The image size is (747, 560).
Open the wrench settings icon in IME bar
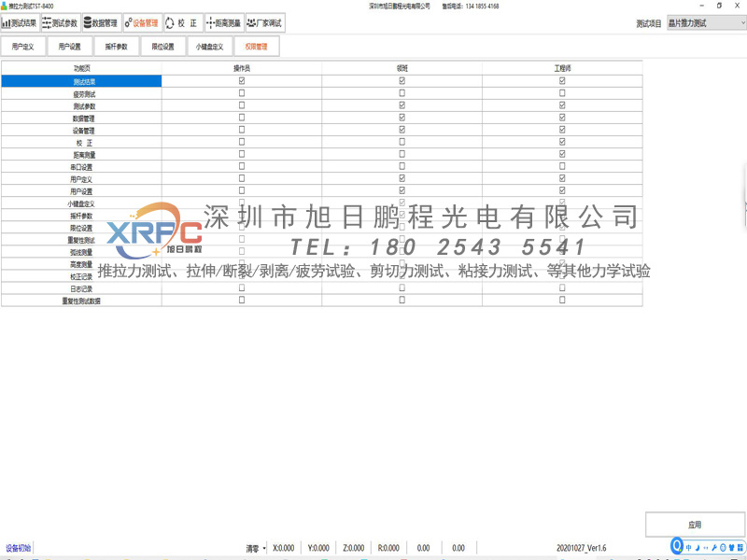(714, 548)
